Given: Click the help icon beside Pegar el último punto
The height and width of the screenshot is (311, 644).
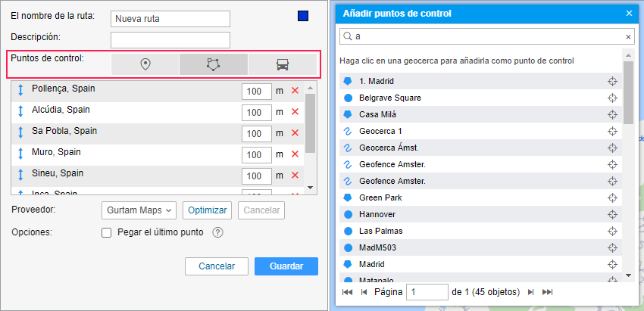Looking at the screenshot, I should click(217, 232).
